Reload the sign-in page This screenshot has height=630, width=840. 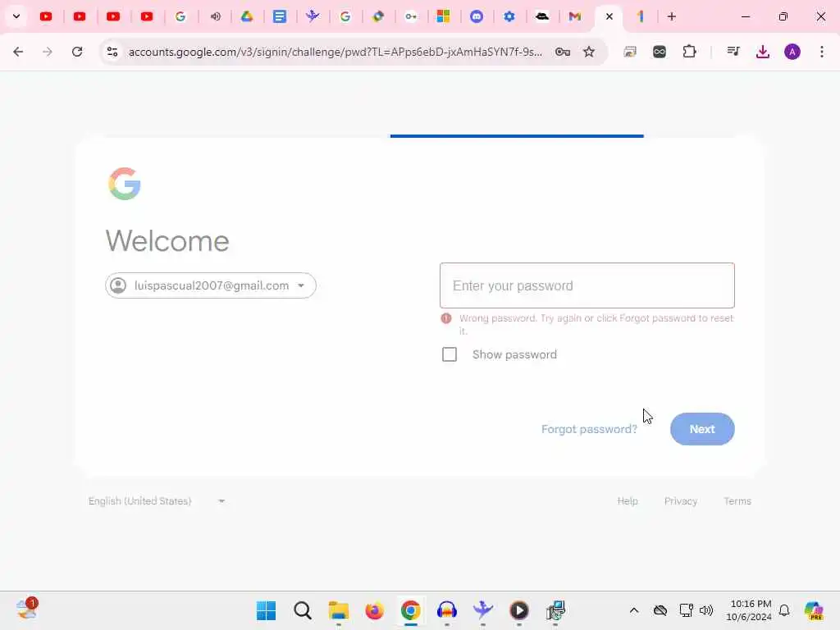[x=77, y=52]
